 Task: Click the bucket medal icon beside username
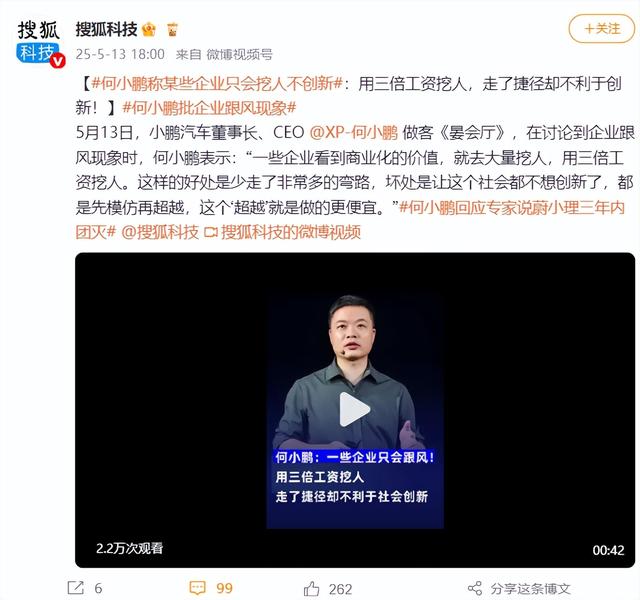coord(172,29)
